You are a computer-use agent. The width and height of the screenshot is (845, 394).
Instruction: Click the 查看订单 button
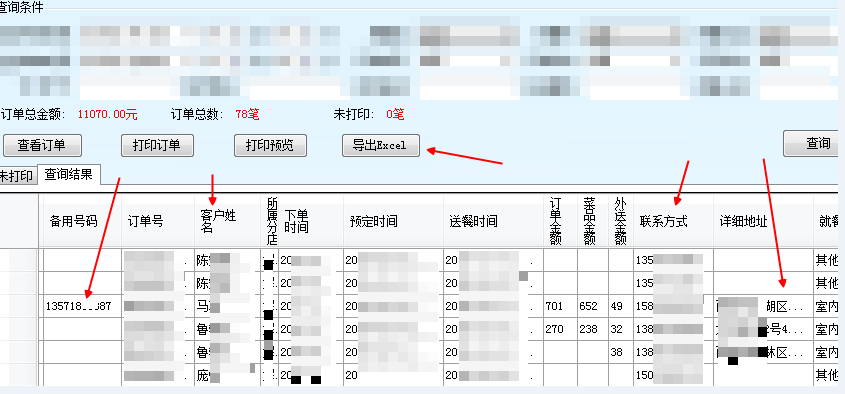[x=42, y=145]
